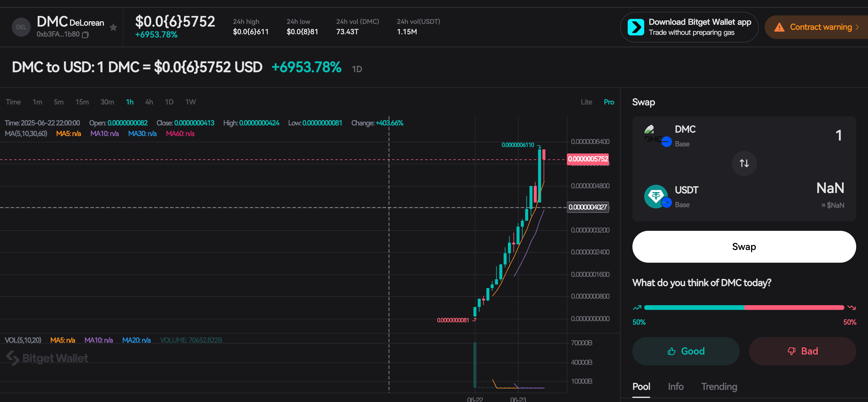Image resolution: width=868 pixels, height=402 pixels.
Task: Click the MA10 indicator label
Action: (x=105, y=134)
